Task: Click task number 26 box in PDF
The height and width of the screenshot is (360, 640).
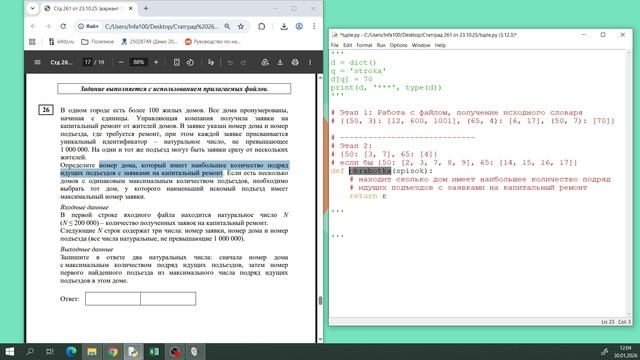Action: pyautogui.click(x=46, y=110)
